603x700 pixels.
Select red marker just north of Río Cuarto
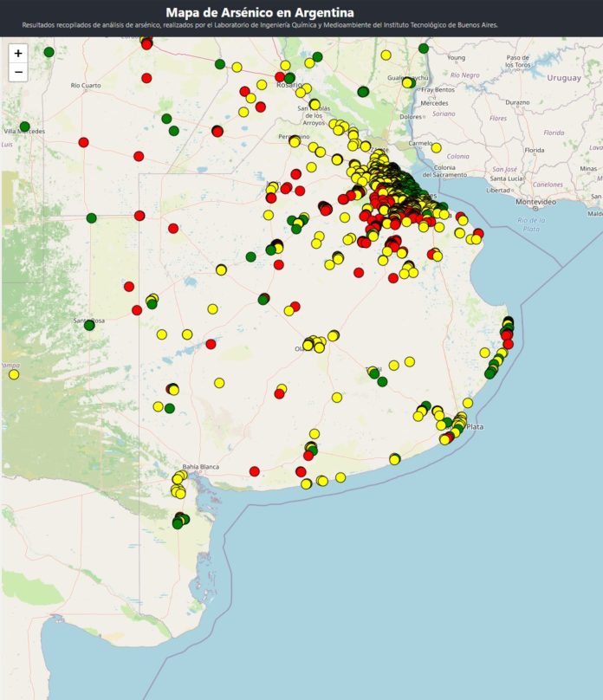(146, 78)
